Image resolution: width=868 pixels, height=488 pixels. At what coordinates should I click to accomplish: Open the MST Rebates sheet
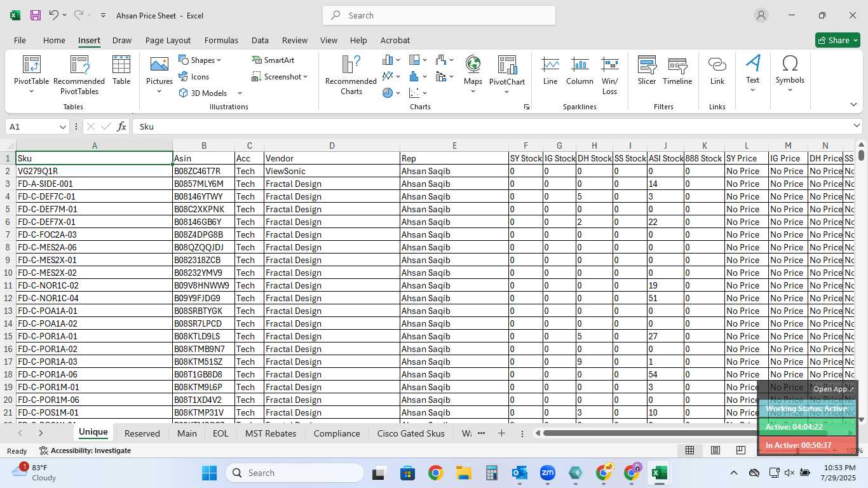click(x=271, y=433)
